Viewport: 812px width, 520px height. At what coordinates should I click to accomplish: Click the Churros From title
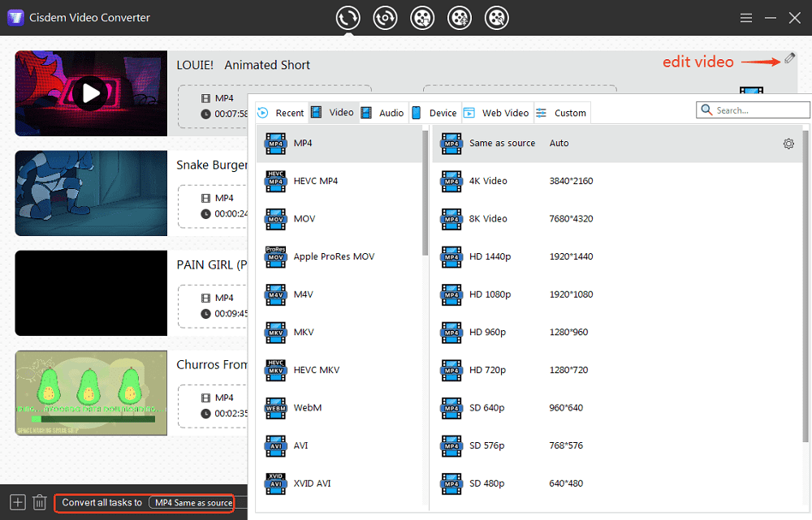212,365
